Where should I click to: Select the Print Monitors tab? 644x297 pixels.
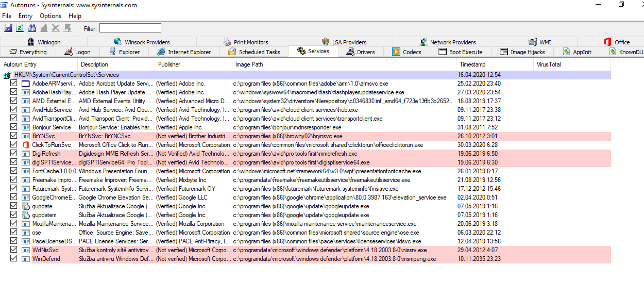click(246, 42)
